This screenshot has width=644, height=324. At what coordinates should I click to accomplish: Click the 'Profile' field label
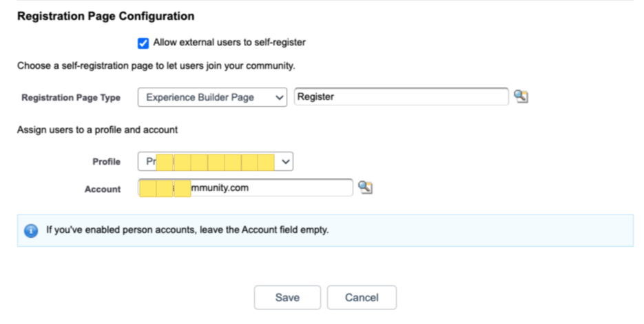coord(106,162)
